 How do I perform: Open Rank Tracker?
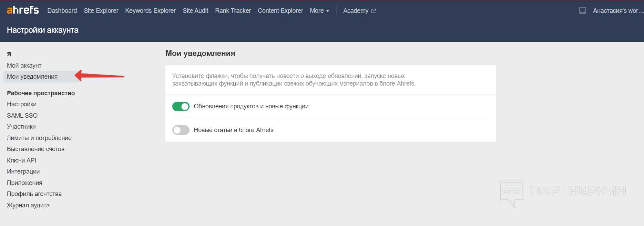[x=233, y=11]
